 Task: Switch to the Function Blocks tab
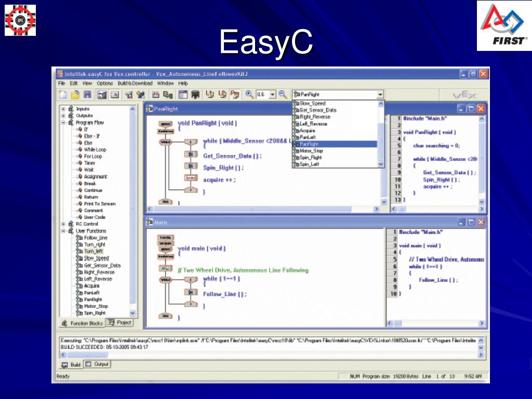coord(83,323)
